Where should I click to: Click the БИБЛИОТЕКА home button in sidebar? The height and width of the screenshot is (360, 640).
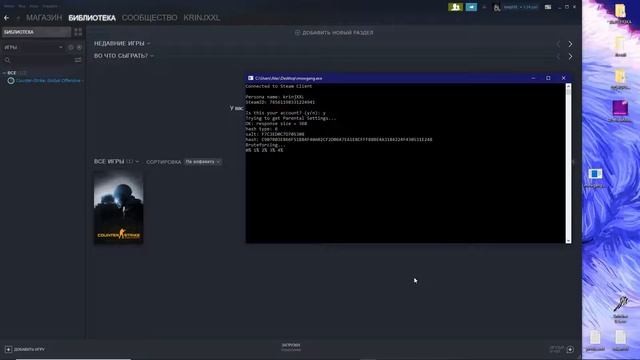pos(36,32)
